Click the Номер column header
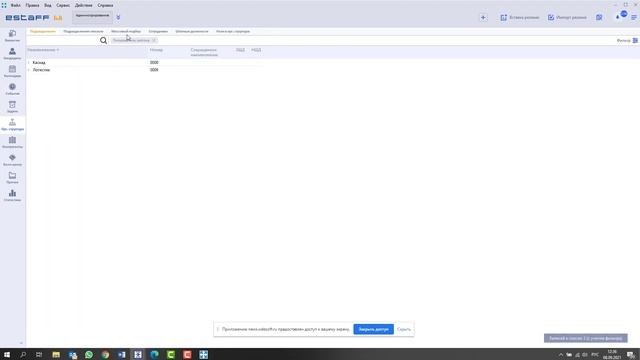 pyautogui.click(x=156, y=50)
